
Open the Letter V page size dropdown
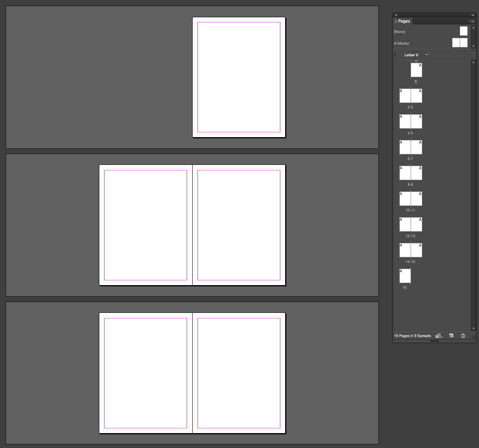pos(426,55)
